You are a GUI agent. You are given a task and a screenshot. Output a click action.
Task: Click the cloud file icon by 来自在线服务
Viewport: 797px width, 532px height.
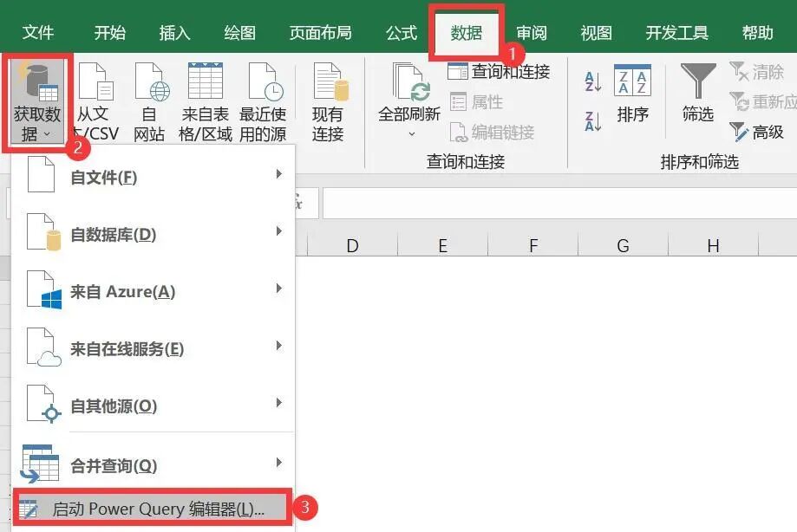pyautogui.click(x=43, y=347)
